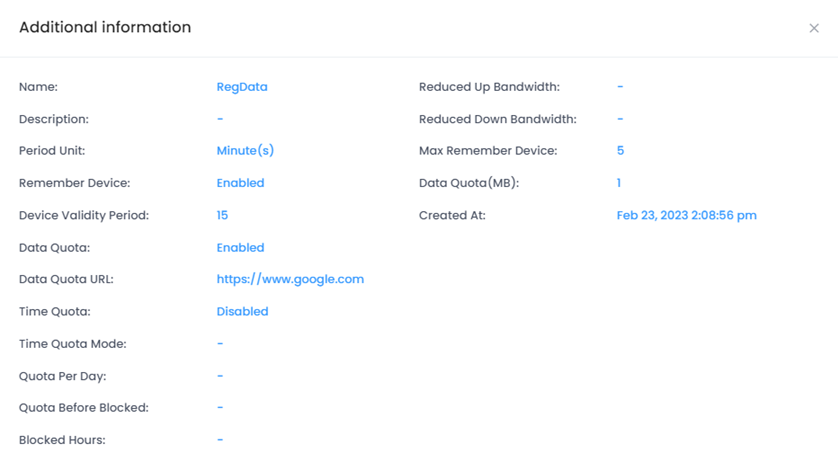Click the Remember Device Enabled value
The image size is (838, 470).
coord(240,183)
